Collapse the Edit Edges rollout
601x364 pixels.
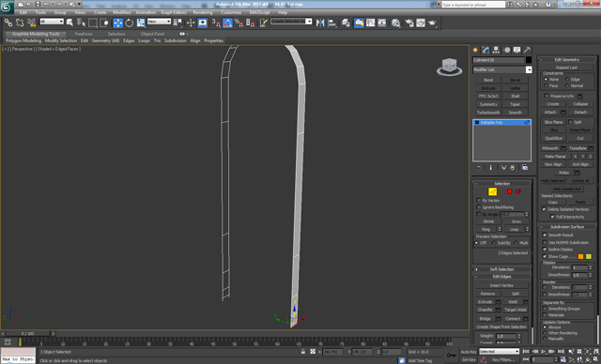click(x=501, y=277)
